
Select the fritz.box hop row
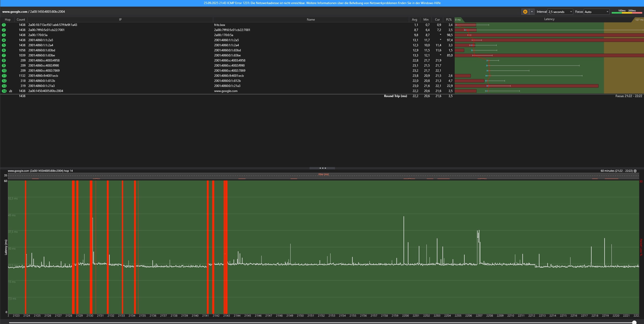(x=219, y=25)
